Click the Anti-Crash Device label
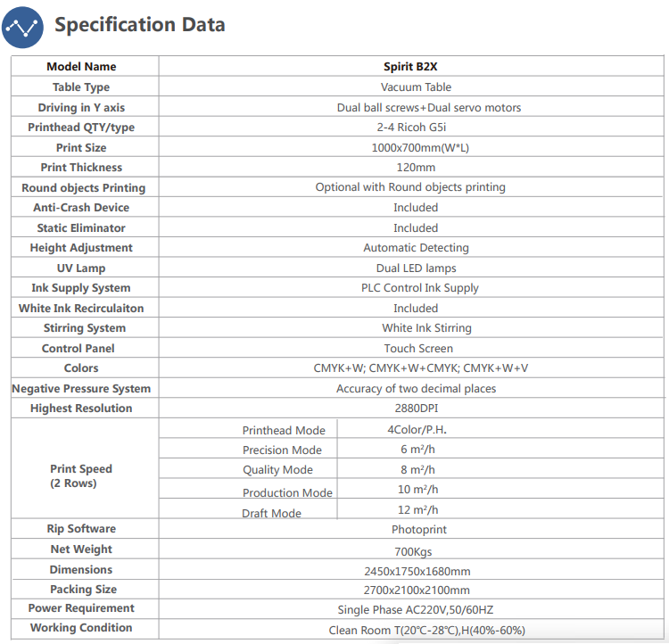Image resolution: width=669 pixels, height=644 pixels. click(81, 208)
